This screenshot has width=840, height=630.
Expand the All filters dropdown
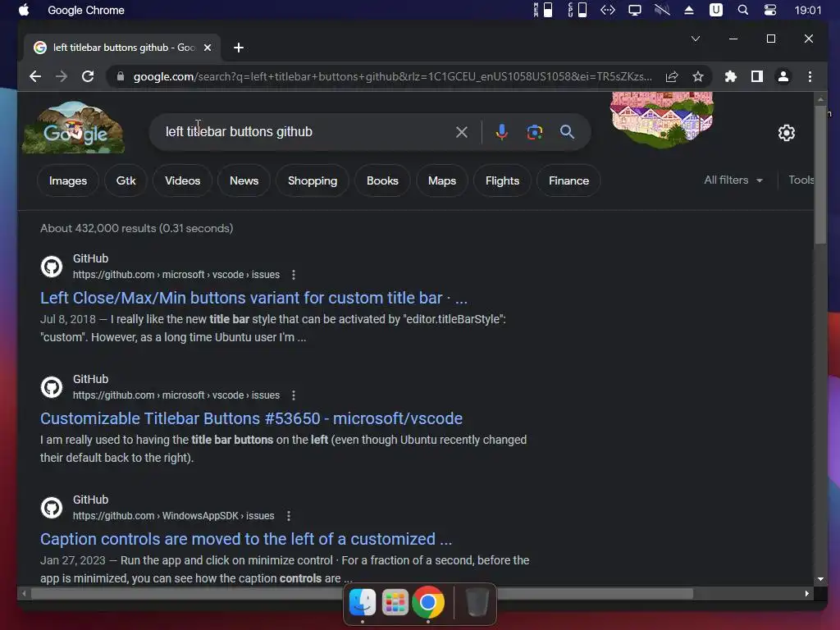pos(733,180)
